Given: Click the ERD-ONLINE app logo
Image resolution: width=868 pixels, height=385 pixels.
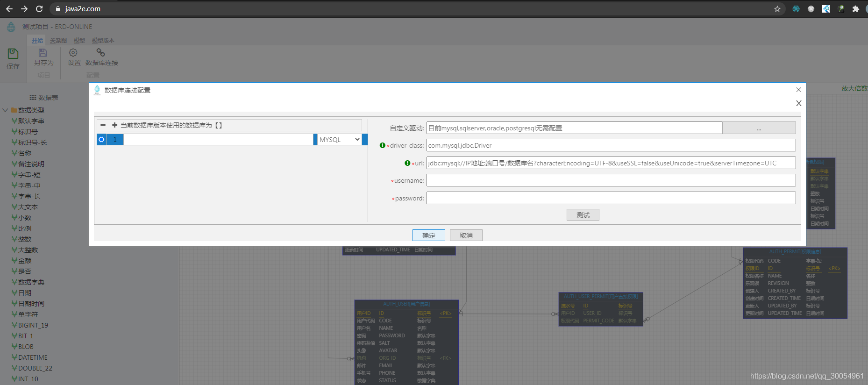Looking at the screenshot, I should pyautogui.click(x=11, y=27).
